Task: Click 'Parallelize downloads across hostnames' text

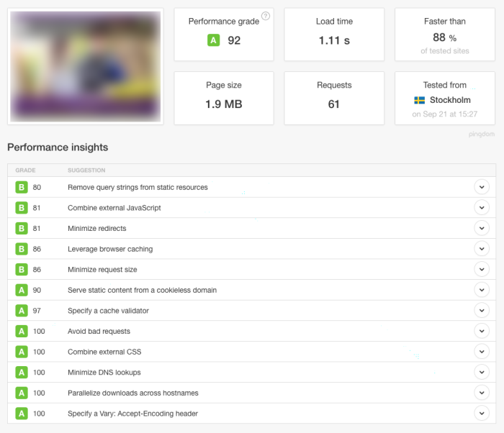Action: [x=132, y=393]
